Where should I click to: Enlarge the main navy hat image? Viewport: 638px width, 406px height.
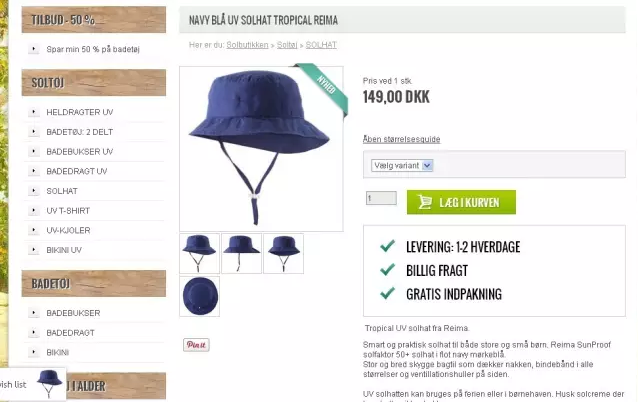(261, 149)
